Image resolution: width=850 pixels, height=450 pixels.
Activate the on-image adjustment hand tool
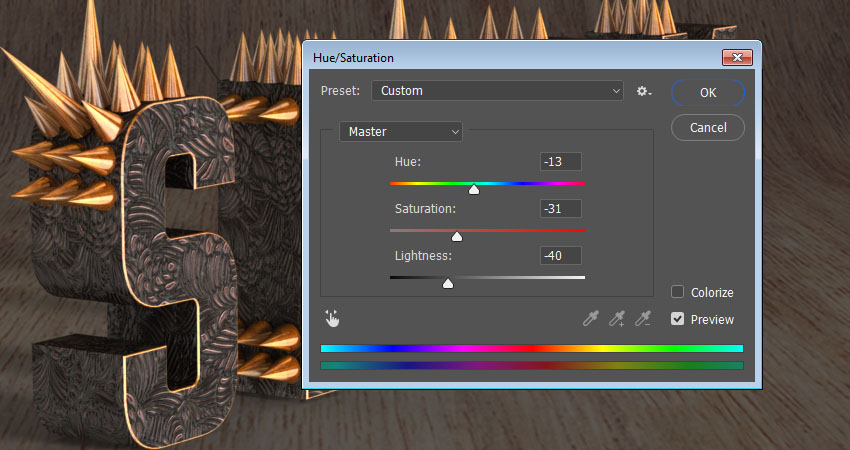point(332,319)
